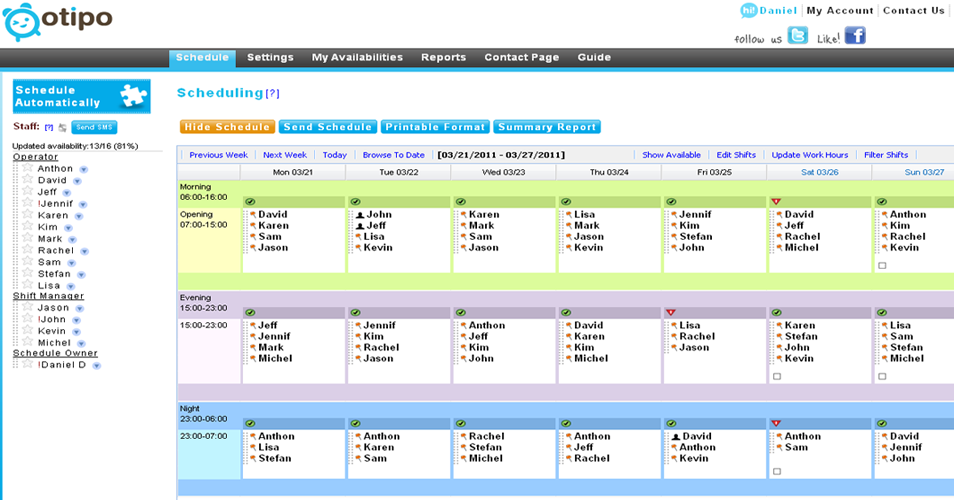This screenshot has width=954, height=500.
Task: Click the star icon beside Anthon
Action: tap(27, 168)
